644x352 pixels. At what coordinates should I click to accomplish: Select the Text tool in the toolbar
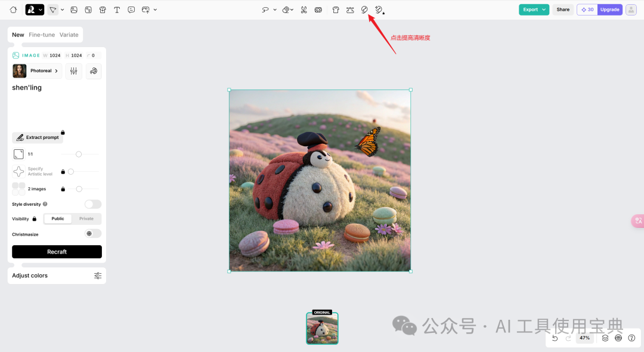[x=117, y=10]
